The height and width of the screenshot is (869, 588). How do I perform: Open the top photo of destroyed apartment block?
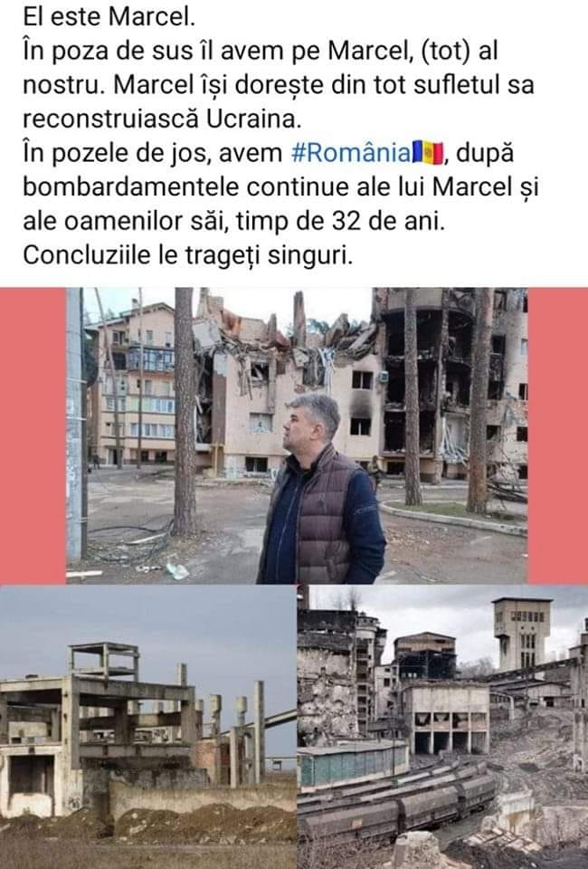297,435
